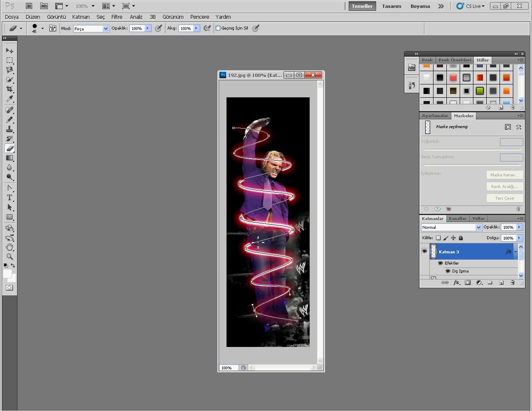Image resolution: width=532 pixels, height=411 pixels.
Task: Toggle lock position
Action: [453, 238]
